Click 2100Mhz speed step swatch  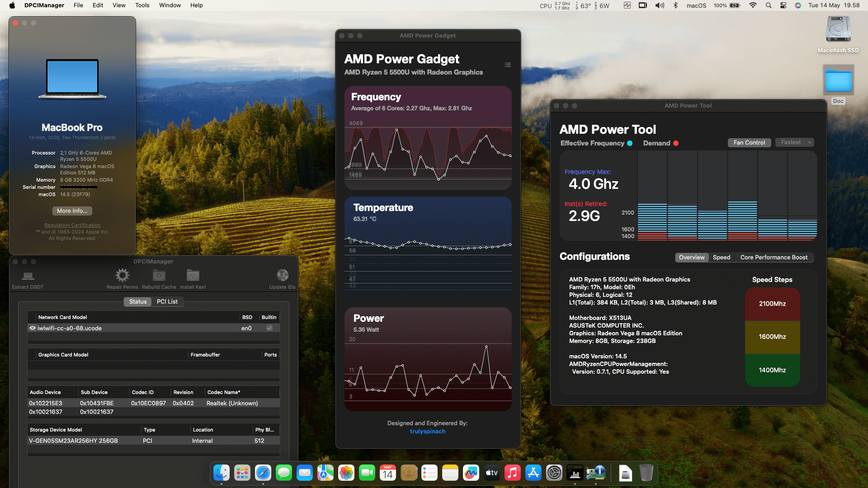[772, 304]
